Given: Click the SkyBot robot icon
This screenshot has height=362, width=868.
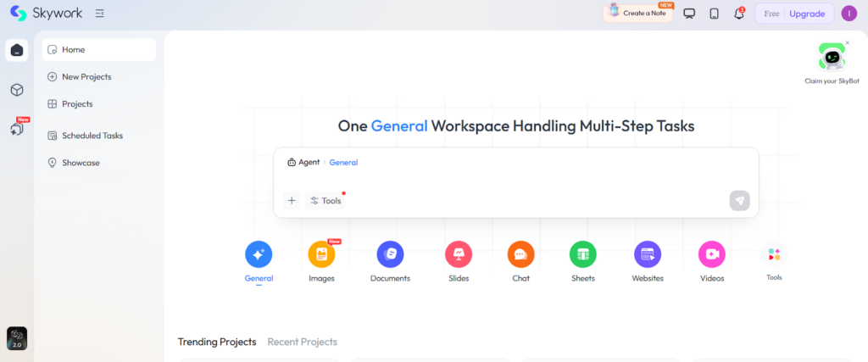Looking at the screenshot, I should [x=832, y=58].
